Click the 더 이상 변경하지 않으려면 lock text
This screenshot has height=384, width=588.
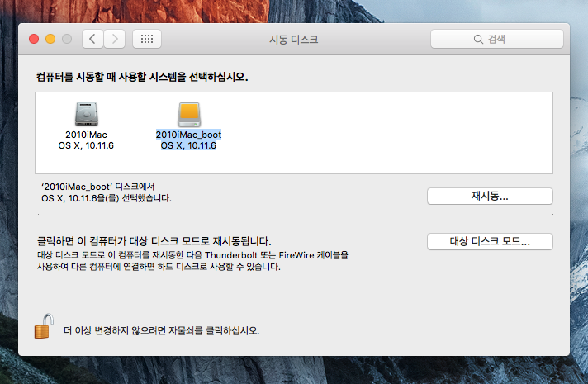click(162, 331)
